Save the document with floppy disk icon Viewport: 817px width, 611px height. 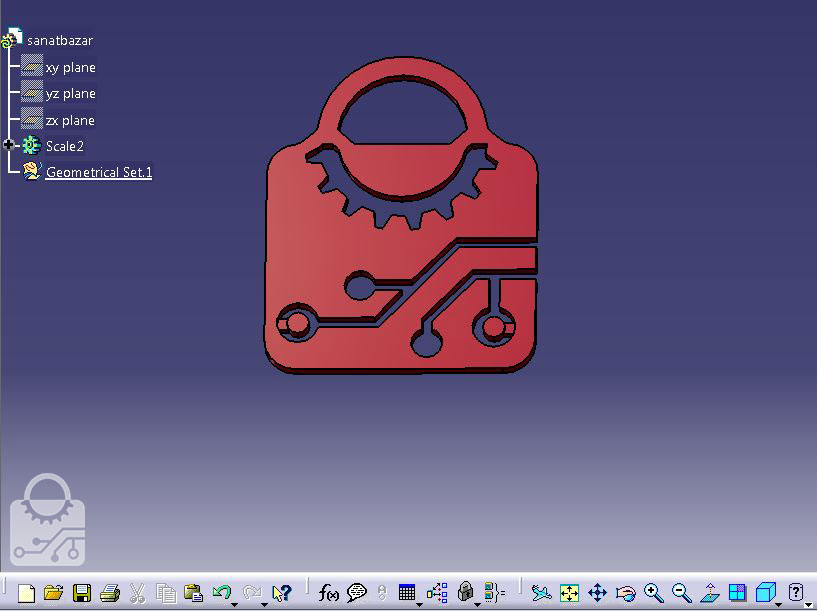coord(82,593)
